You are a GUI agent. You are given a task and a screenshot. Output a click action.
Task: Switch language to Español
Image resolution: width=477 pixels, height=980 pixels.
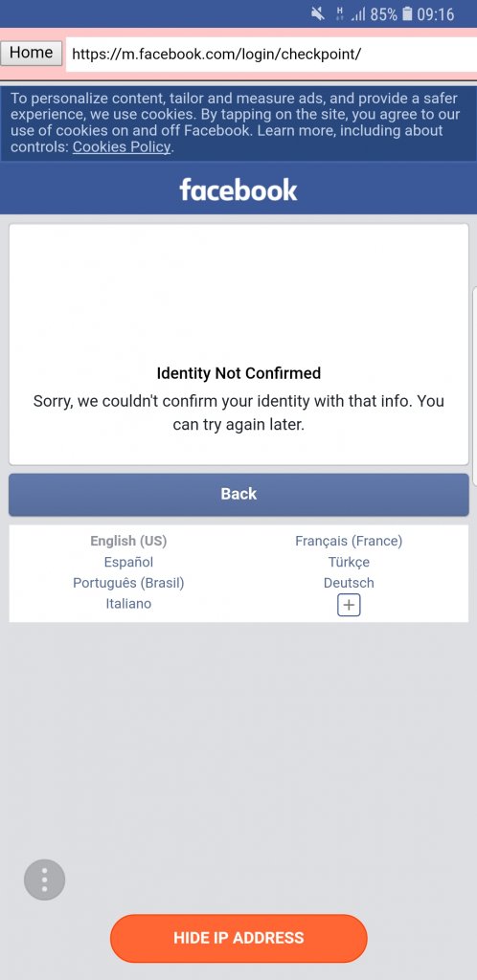coord(128,562)
